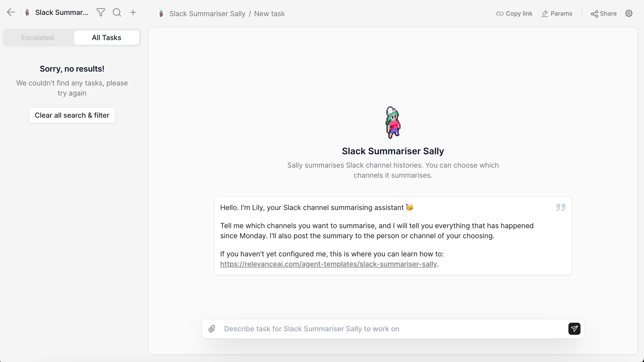The image size is (644, 362).
Task: Click the large Sally pixel avatar
Action: coord(393,123)
